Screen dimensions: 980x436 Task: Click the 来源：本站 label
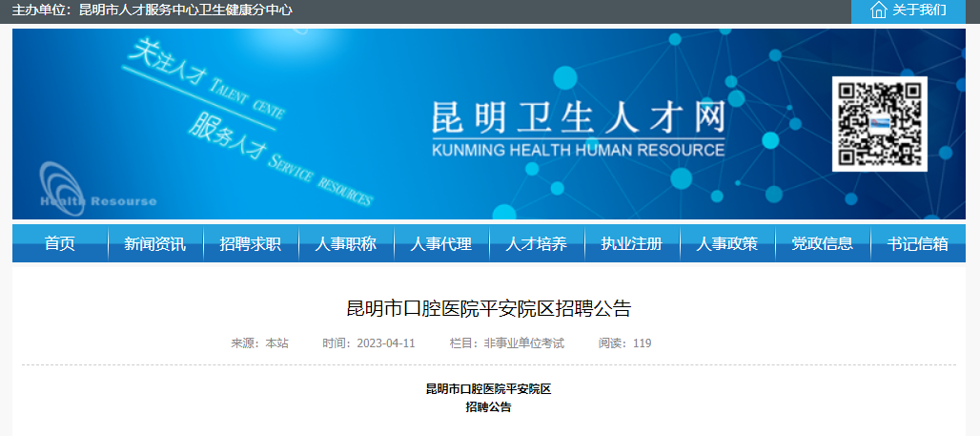(260, 343)
